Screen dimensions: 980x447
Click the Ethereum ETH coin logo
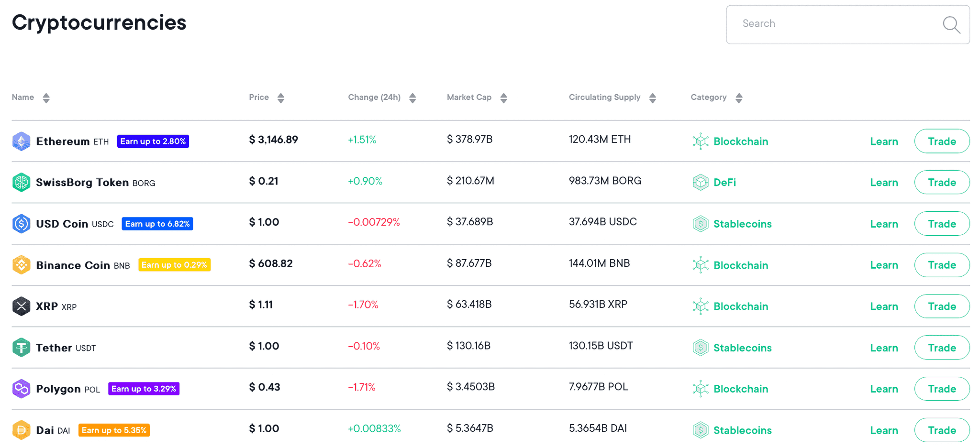21,141
